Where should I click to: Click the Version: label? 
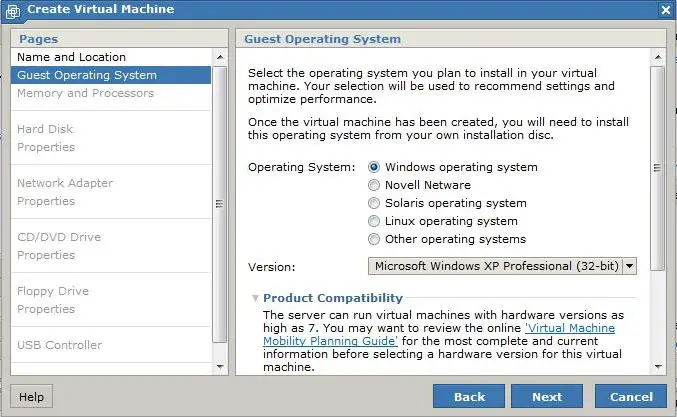(x=272, y=267)
